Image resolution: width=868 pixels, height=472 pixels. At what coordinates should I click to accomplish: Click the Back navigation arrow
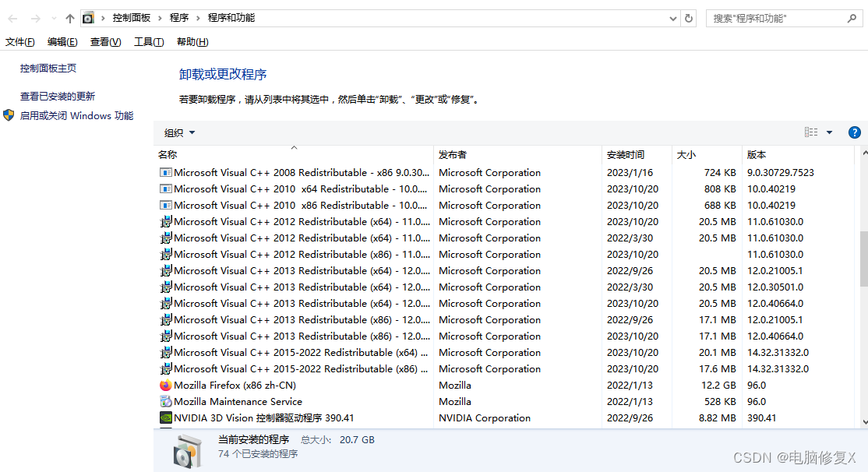tap(12, 18)
